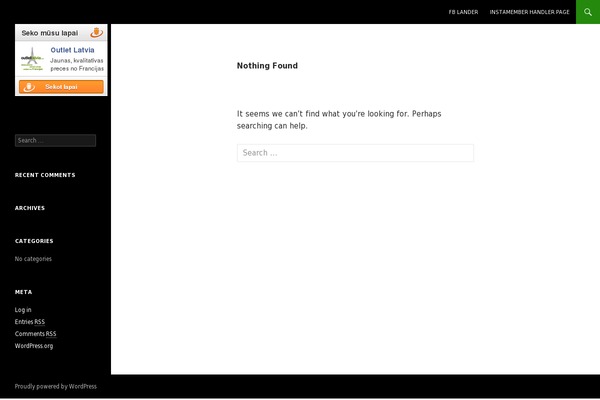Open the Entries RSS link
Image resolution: width=600 pixels, height=400 pixels.
coord(30,322)
